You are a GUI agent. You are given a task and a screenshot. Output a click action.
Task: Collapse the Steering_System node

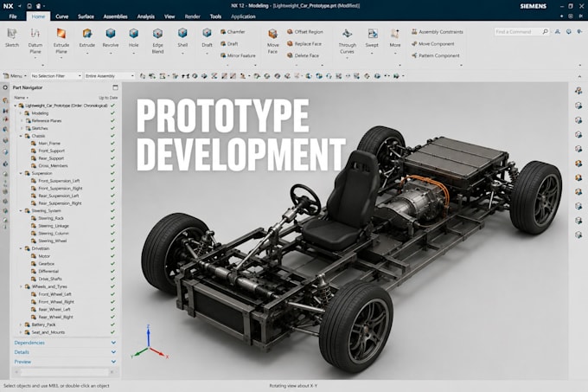point(21,211)
